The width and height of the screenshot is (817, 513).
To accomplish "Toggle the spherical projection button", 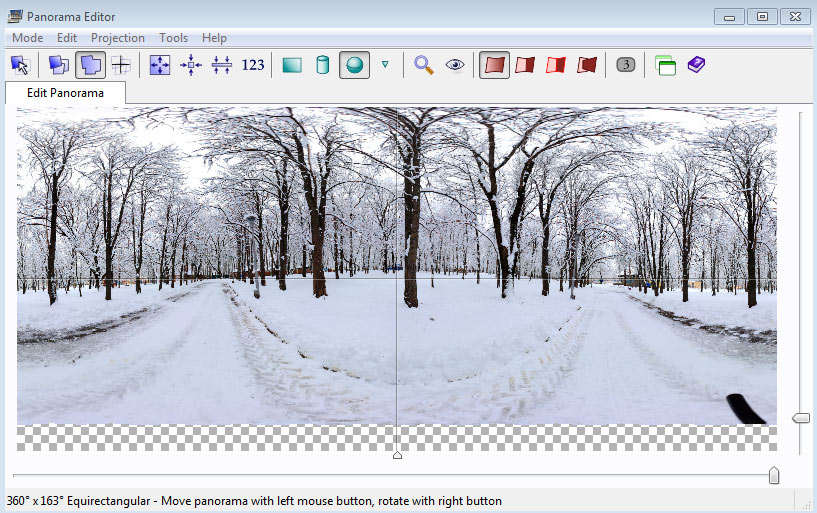I will [354, 65].
